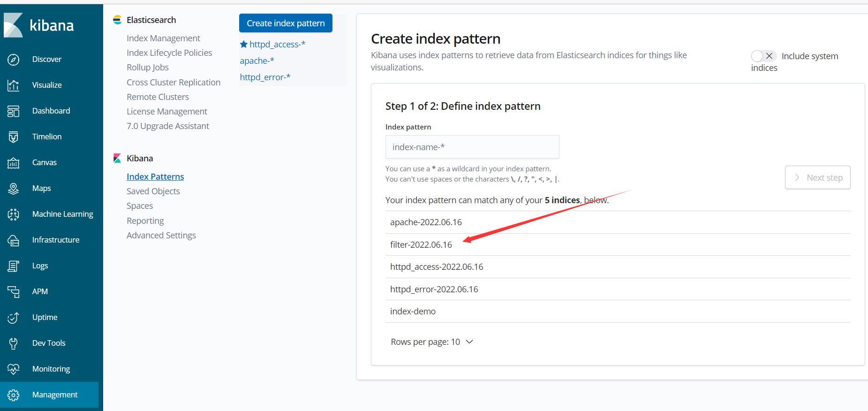868x411 pixels.
Task: Click the Management gear icon
Action: click(x=14, y=395)
